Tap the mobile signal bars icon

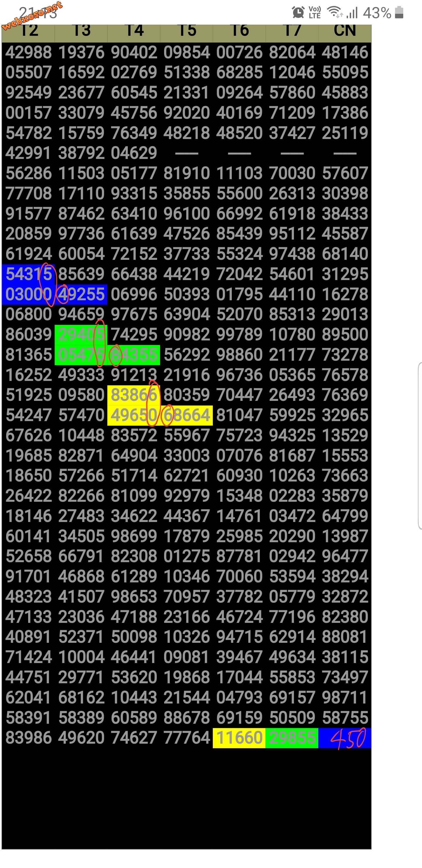tap(352, 13)
